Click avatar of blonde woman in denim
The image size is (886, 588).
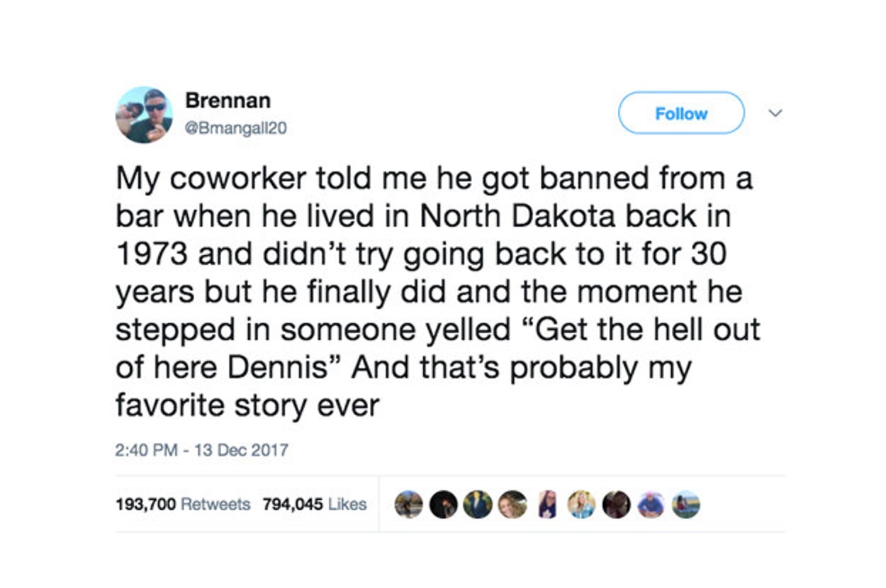point(581,504)
